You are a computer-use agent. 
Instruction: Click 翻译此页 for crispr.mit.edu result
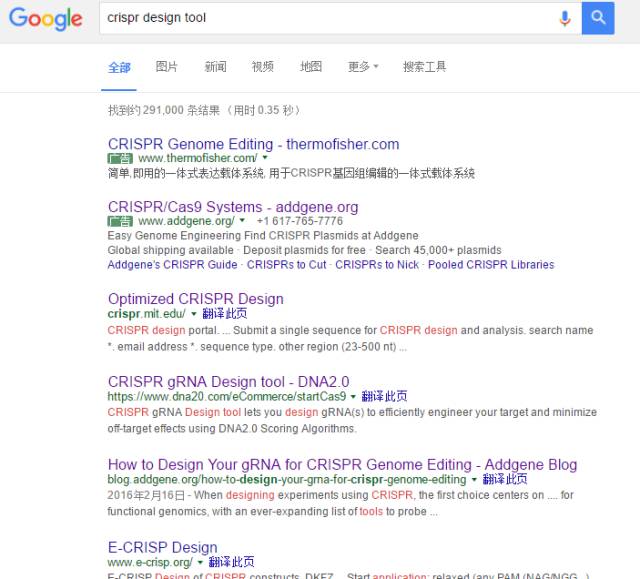pos(224,313)
